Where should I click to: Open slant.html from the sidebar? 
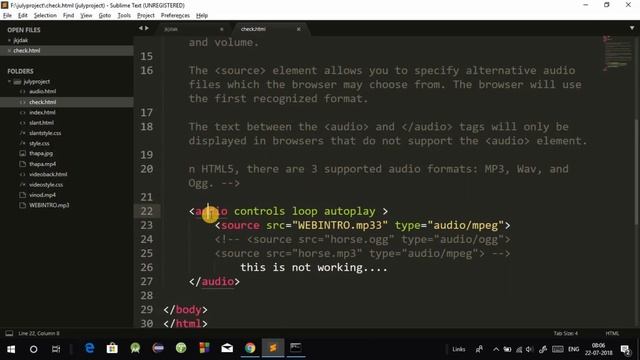[x=41, y=122]
